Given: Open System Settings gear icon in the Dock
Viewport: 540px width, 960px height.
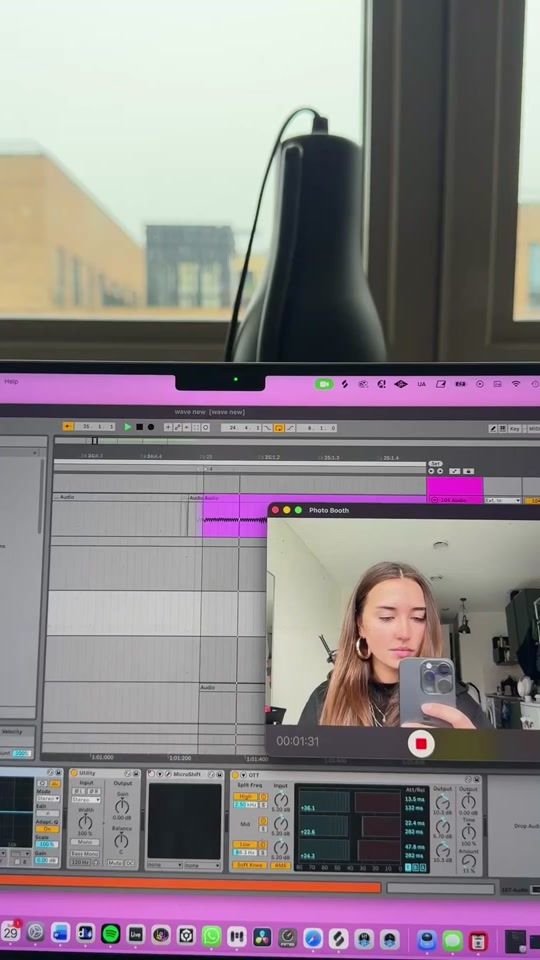Looking at the screenshot, I should coord(35,932).
